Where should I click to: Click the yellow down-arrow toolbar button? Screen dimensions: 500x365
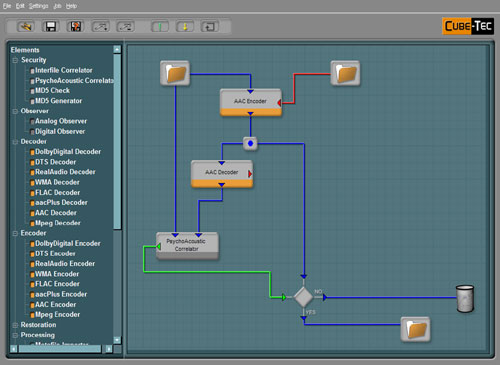point(185,26)
